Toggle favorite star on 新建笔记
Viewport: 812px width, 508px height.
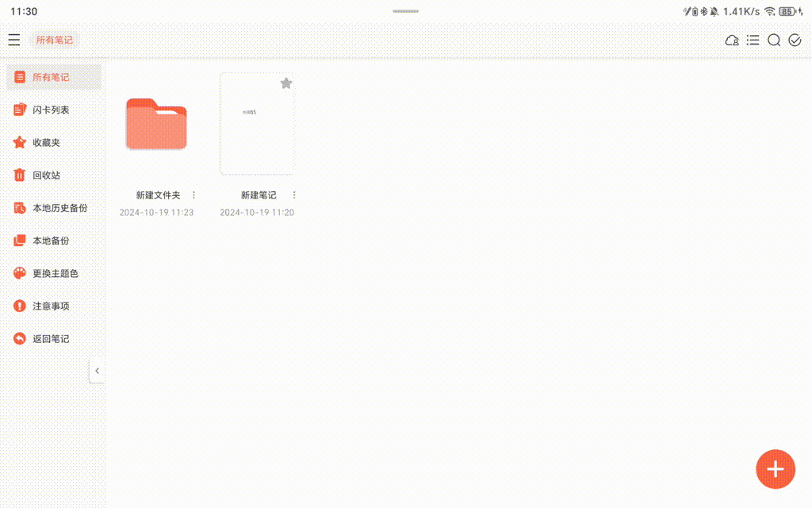(x=286, y=83)
